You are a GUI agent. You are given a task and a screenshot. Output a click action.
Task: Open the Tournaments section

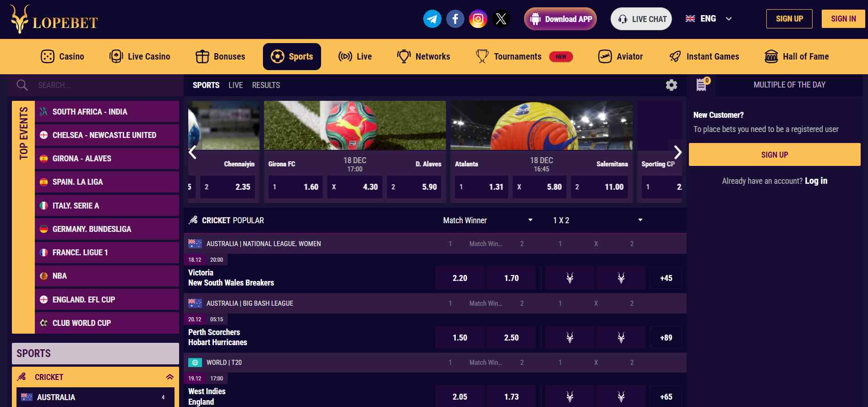coord(524,56)
